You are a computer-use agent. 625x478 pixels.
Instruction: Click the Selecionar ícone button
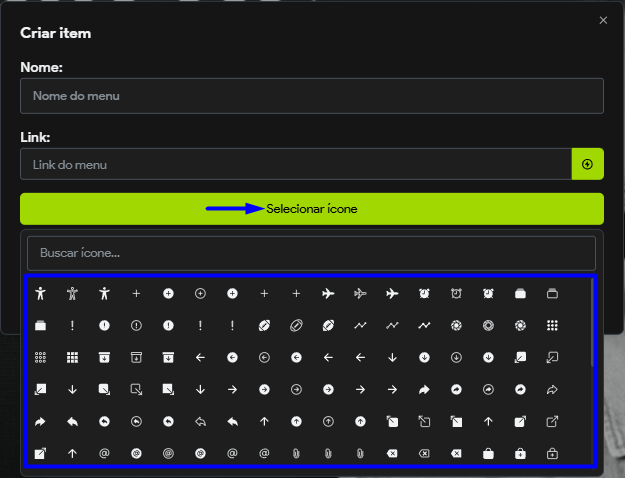[311, 209]
